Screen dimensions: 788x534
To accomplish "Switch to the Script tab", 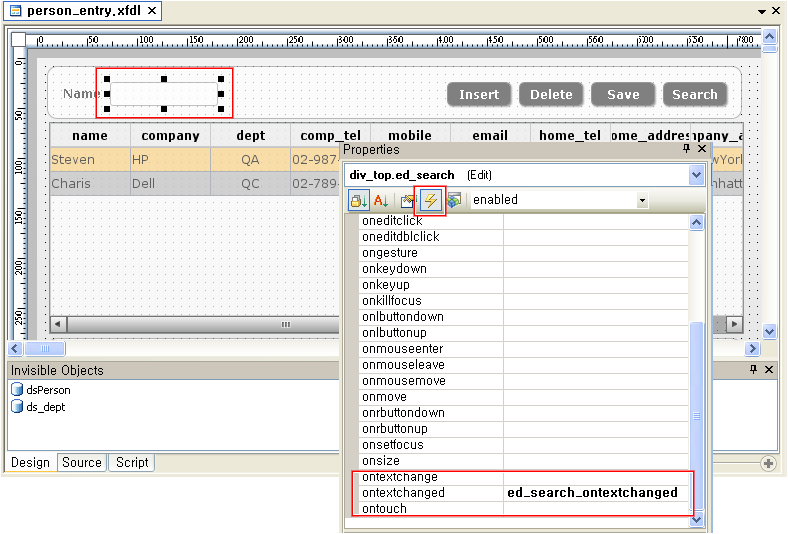I will click(x=131, y=463).
